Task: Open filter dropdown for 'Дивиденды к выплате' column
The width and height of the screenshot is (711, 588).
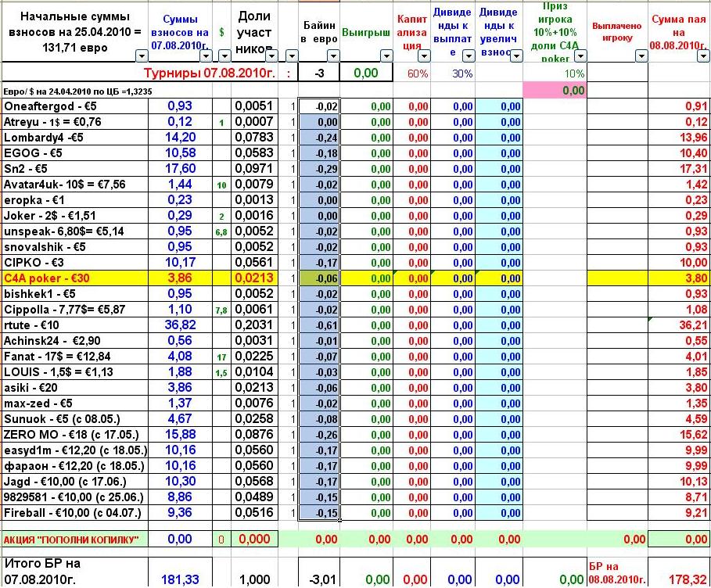Action: (469, 56)
